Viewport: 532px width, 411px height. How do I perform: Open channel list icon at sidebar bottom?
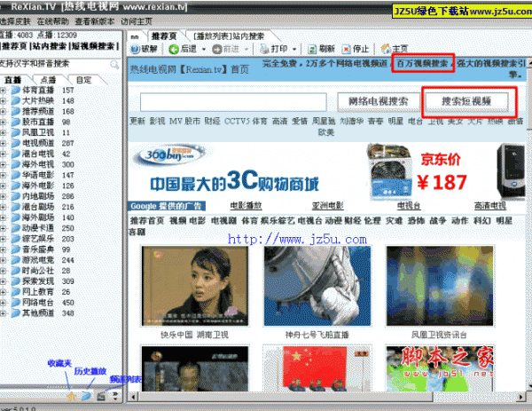tap(101, 396)
